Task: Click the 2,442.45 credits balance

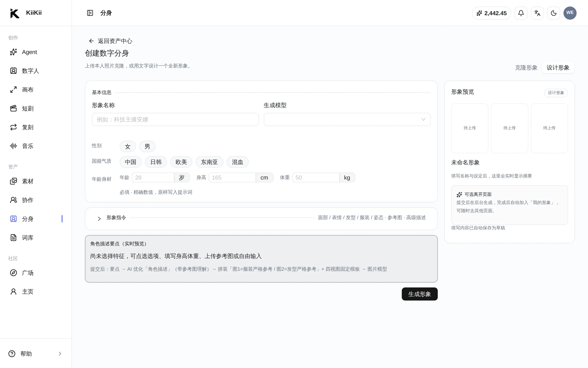Action: point(492,13)
